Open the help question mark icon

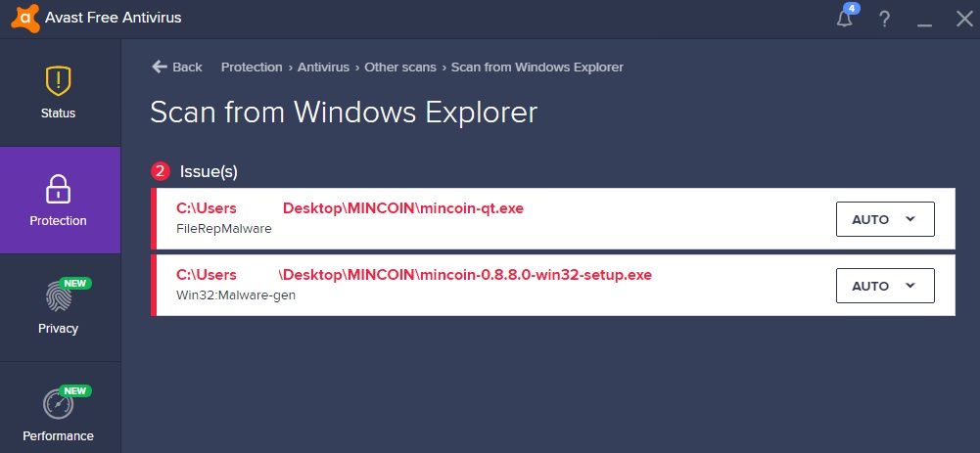point(884,19)
